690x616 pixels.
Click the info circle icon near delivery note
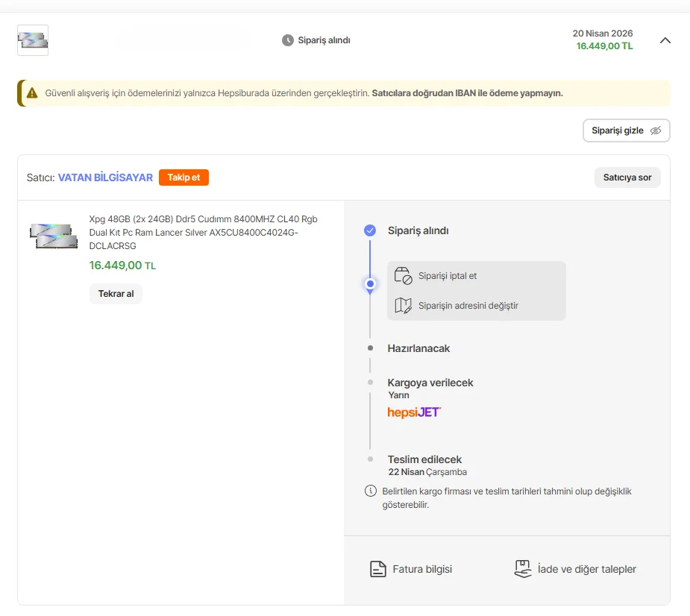370,491
